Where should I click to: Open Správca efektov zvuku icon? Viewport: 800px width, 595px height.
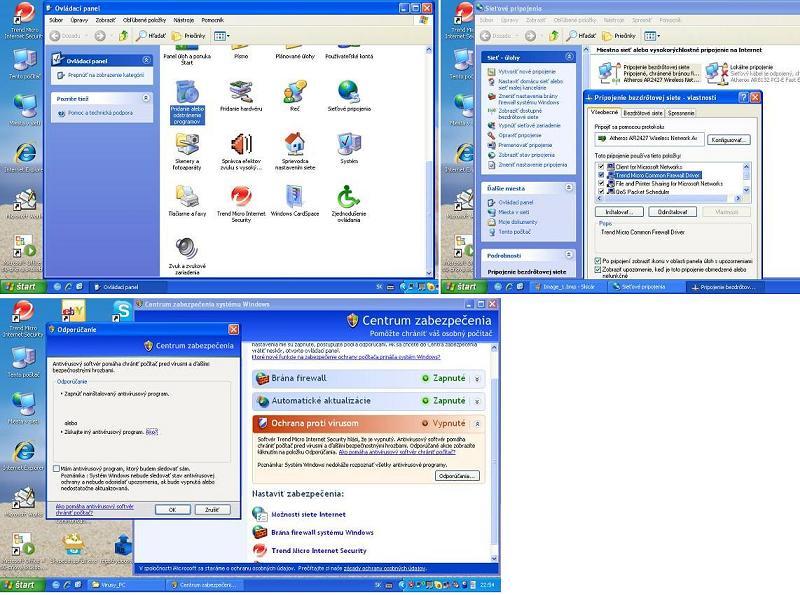click(x=241, y=151)
